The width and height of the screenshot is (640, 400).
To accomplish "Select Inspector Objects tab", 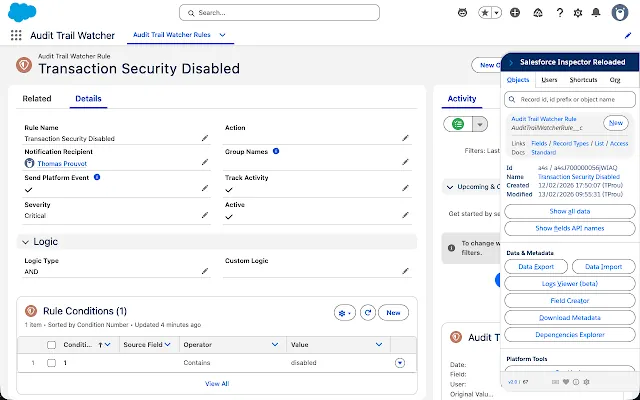I will 518,80.
